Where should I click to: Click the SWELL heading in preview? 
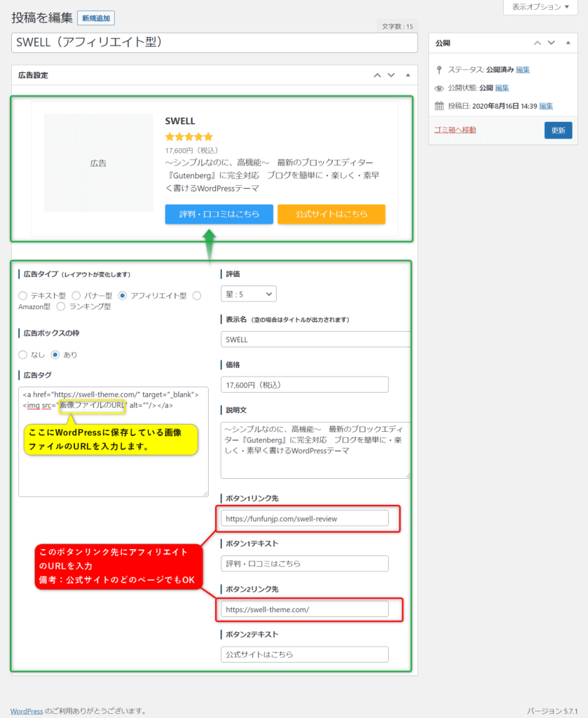pos(180,121)
